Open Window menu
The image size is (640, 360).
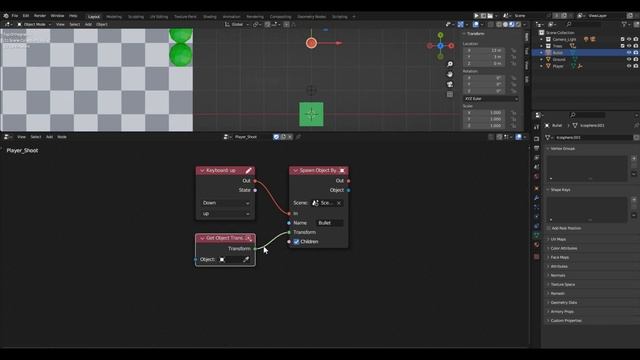point(57,16)
